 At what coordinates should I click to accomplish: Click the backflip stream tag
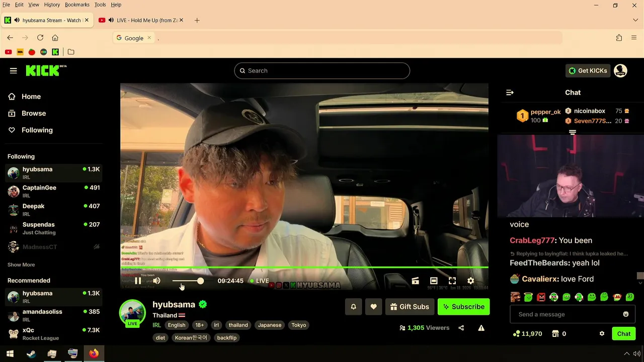tap(226, 338)
